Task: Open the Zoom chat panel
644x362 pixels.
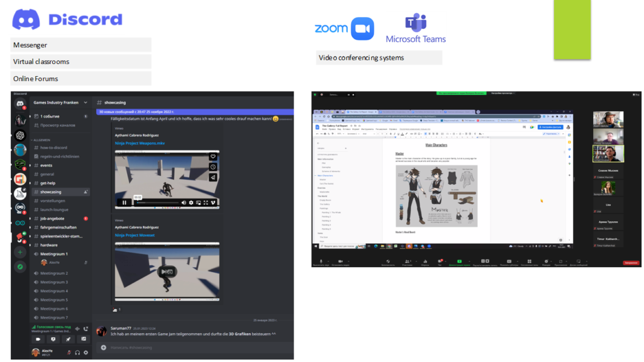Action: (x=440, y=262)
